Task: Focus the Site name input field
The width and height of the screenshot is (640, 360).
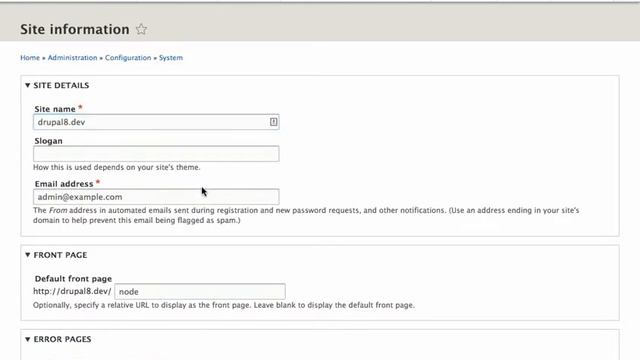Action: pyautogui.click(x=156, y=122)
